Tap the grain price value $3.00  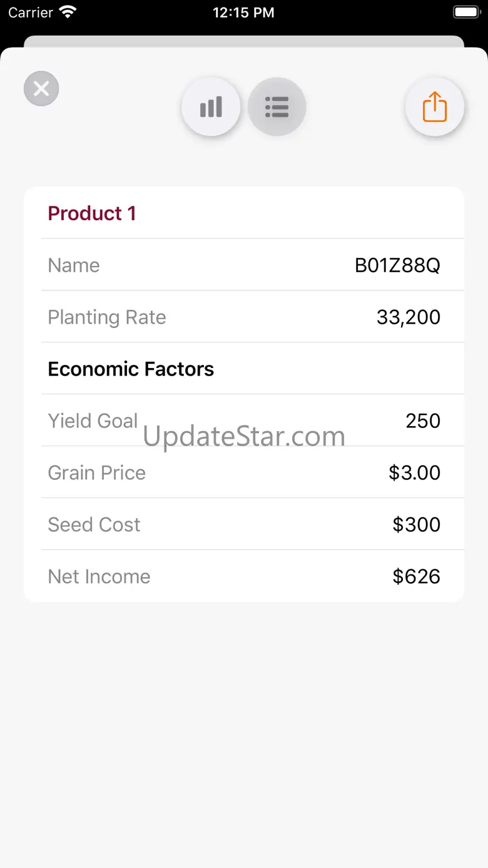[414, 472]
